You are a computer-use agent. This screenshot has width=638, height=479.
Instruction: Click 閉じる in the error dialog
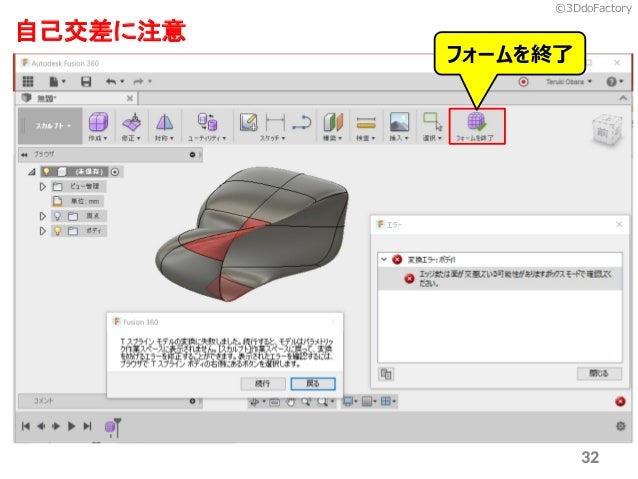coord(599,373)
